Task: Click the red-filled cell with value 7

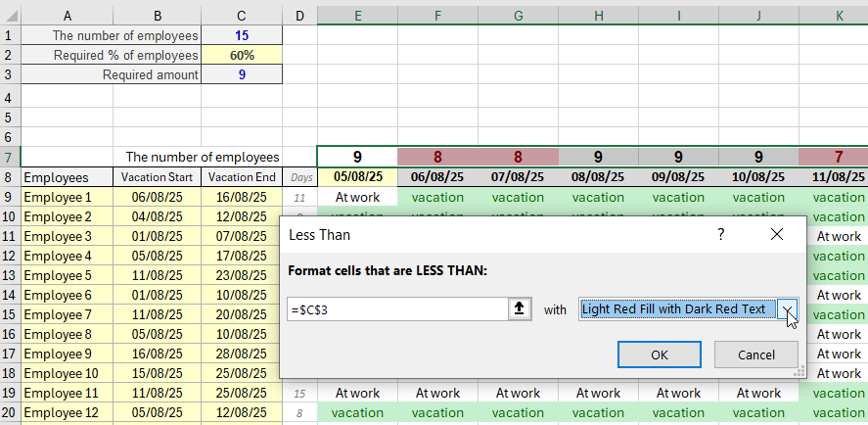Action: pos(838,157)
